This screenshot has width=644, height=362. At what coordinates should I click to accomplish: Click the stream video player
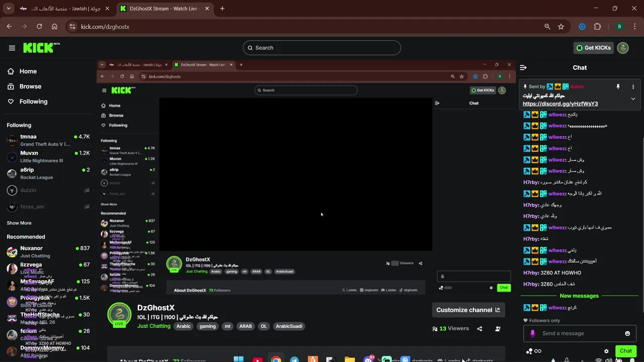pos(306,177)
